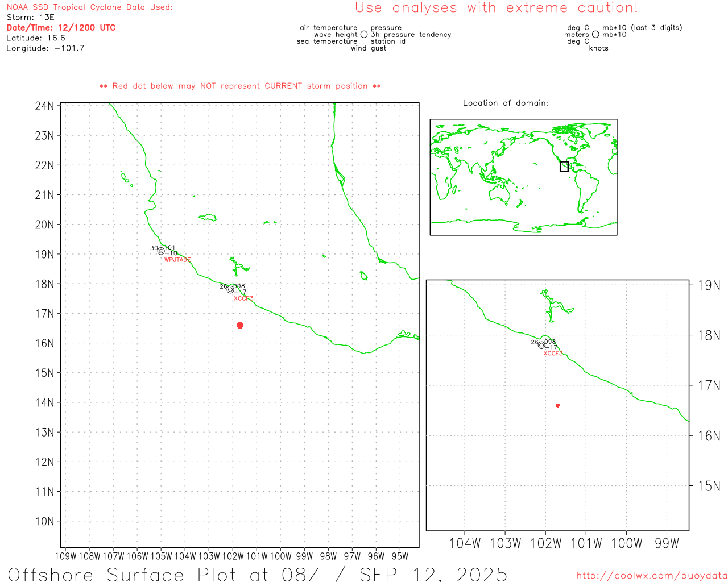The height and width of the screenshot is (582, 728).
Task: Click the '101' pressure value near WPJTA9E
Action: click(169, 248)
